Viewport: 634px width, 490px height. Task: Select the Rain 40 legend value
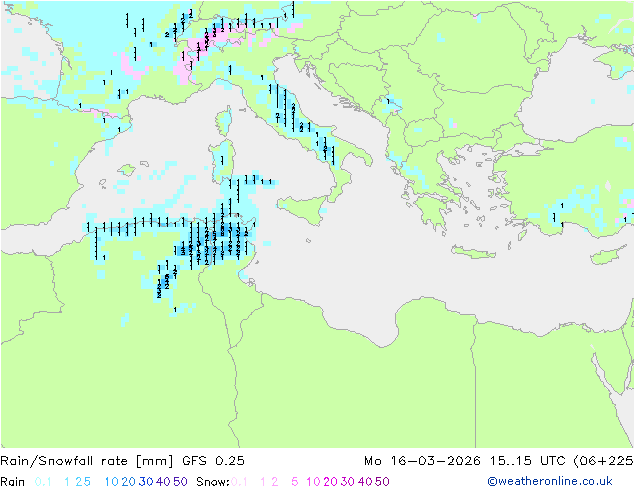(x=163, y=482)
